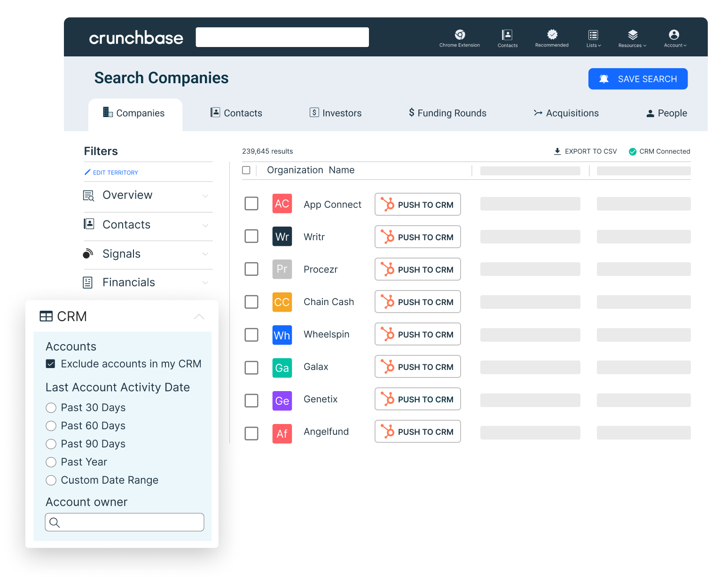Click the Wh logo for Wheelspin
The image size is (728, 581).
pos(282,335)
